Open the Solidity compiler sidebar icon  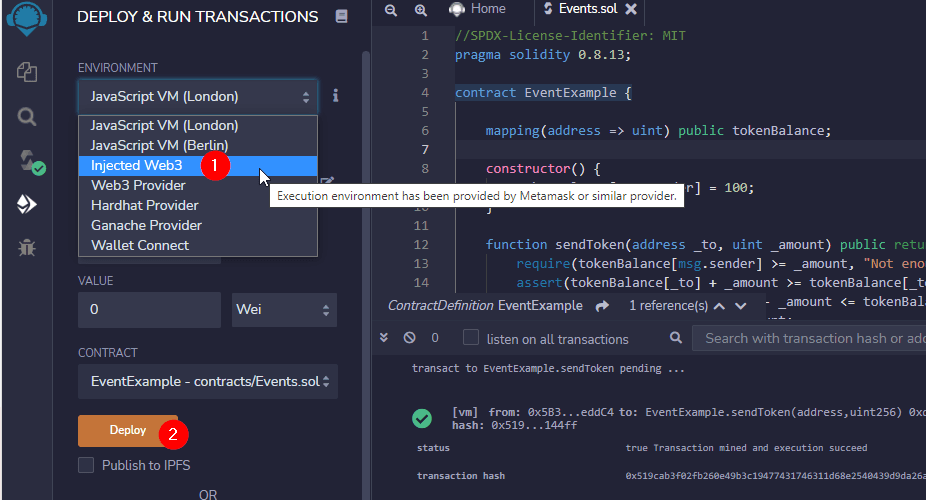coord(30,162)
